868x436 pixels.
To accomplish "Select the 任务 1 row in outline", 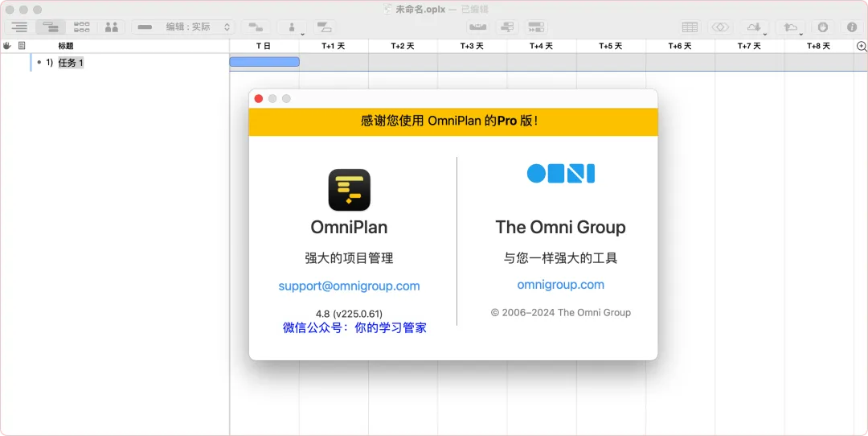I will coord(115,63).
